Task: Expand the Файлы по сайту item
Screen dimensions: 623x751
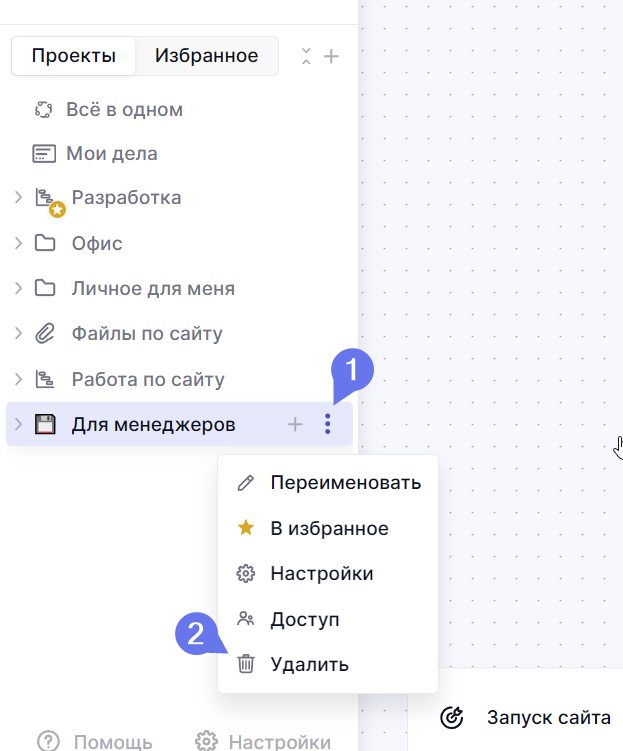Action: tap(18, 334)
